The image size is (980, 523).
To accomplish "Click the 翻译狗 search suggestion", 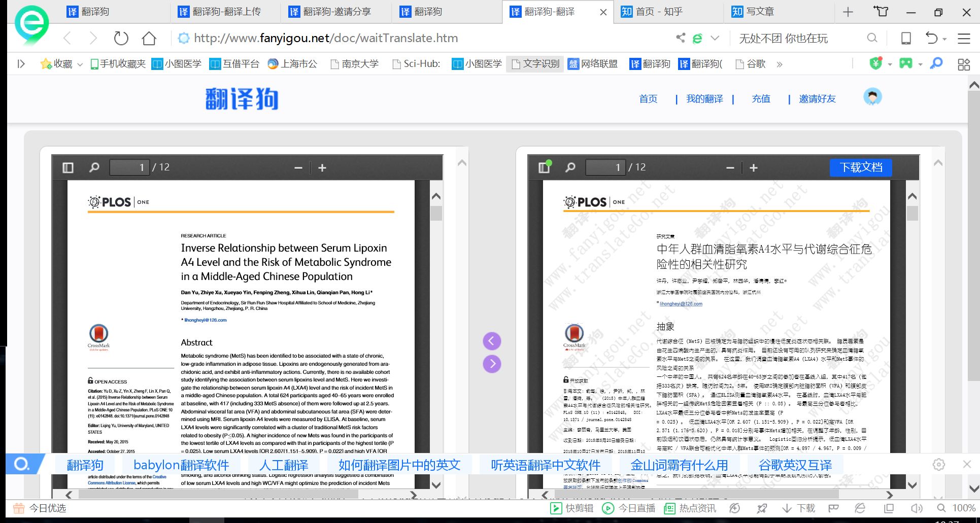I will pyautogui.click(x=85, y=465).
